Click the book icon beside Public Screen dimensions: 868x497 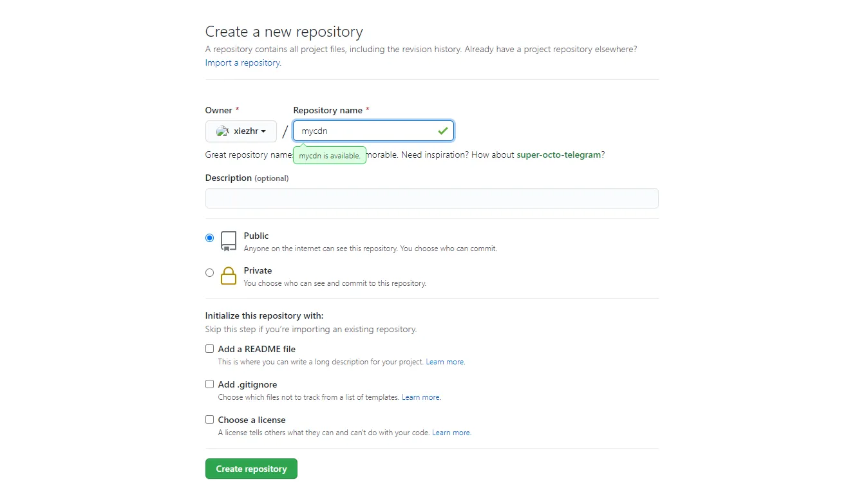228,241
